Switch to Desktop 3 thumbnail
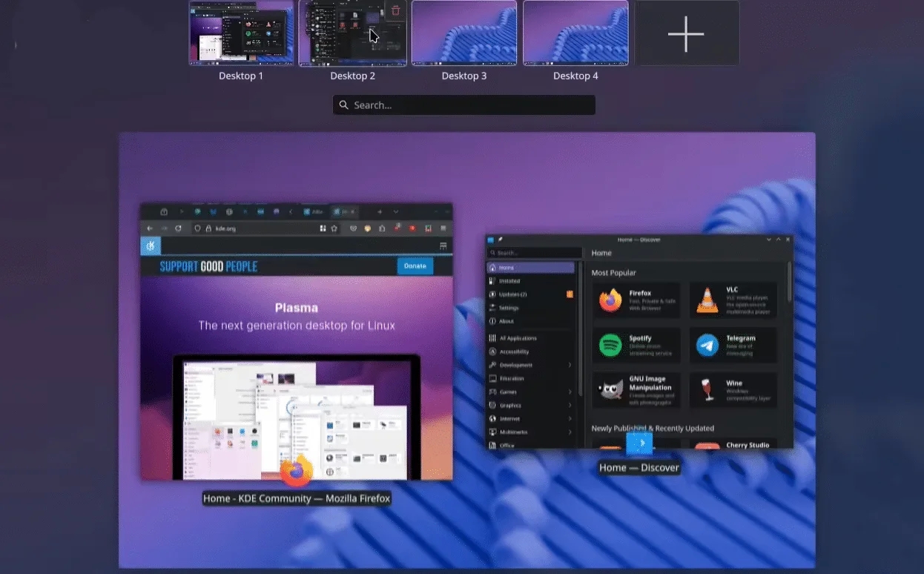 [464, 33]
